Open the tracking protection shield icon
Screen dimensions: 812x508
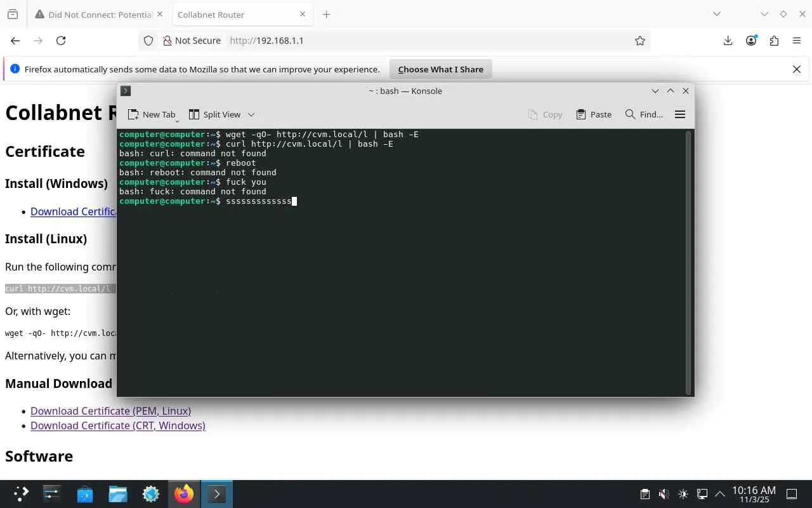148,41
